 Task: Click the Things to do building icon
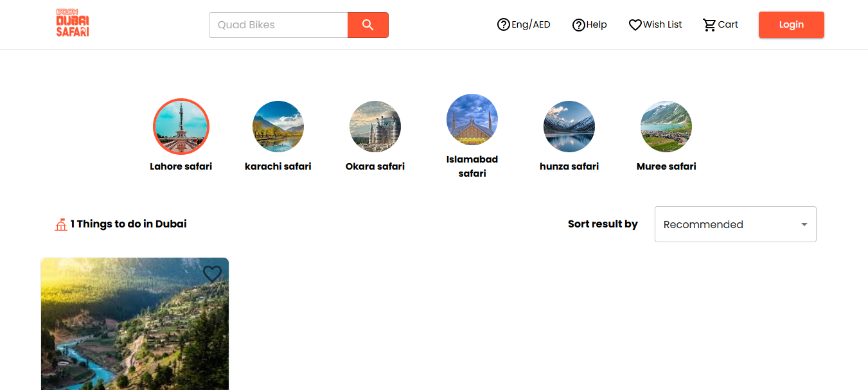tap(61, 225)
